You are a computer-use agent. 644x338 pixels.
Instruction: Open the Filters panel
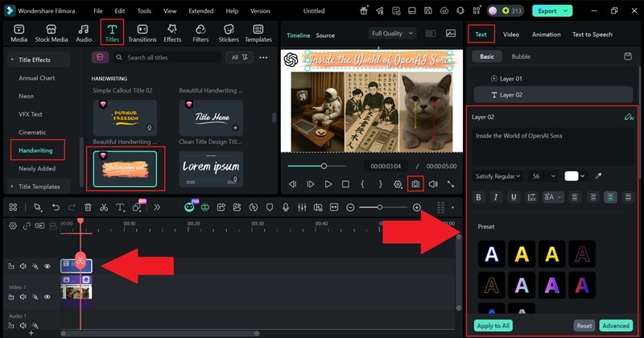coord(200,33)
